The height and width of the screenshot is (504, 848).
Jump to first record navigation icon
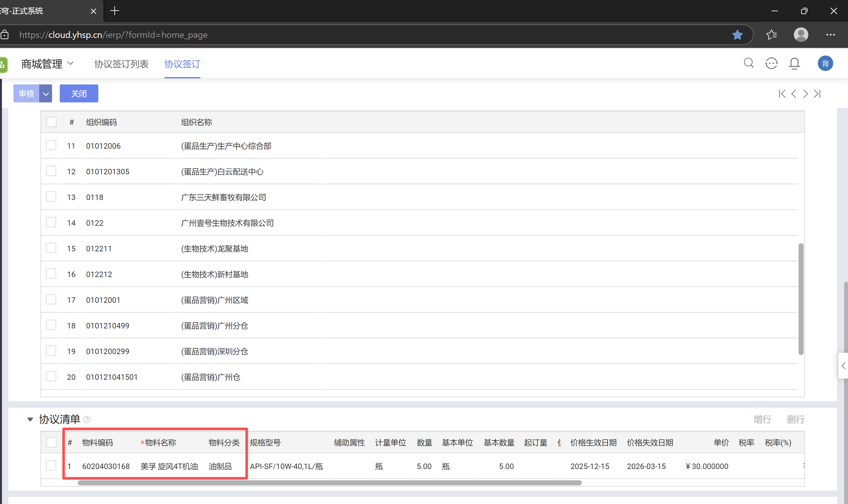tap(782, 94)
